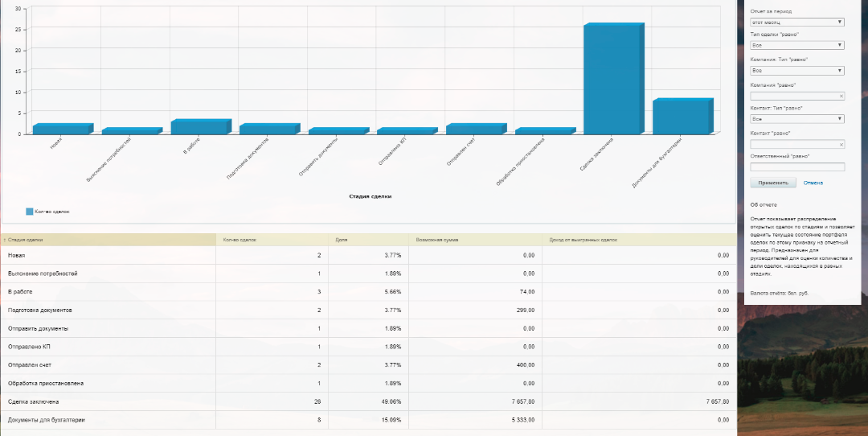Click the tall Сделка заключена chart bar

coord(613,80)
